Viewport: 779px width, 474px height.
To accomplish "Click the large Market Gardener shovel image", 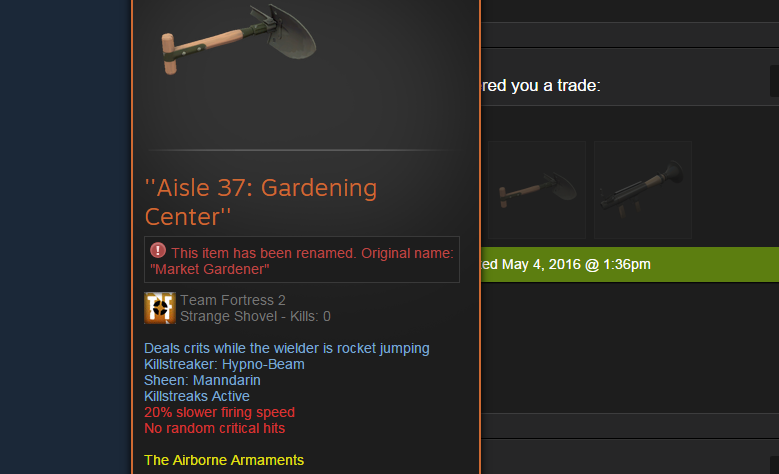I will [x=238, y=38].
